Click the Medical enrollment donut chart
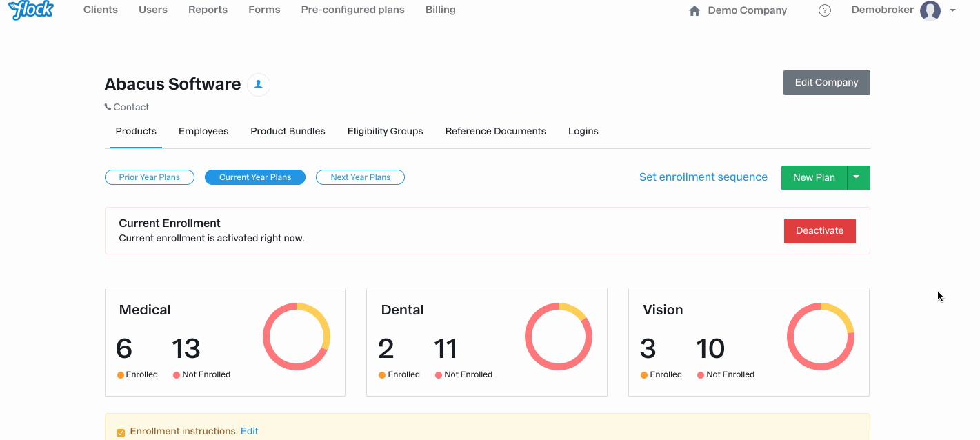Viewport: 980px width, 440px height. click(x=297, y=337)
